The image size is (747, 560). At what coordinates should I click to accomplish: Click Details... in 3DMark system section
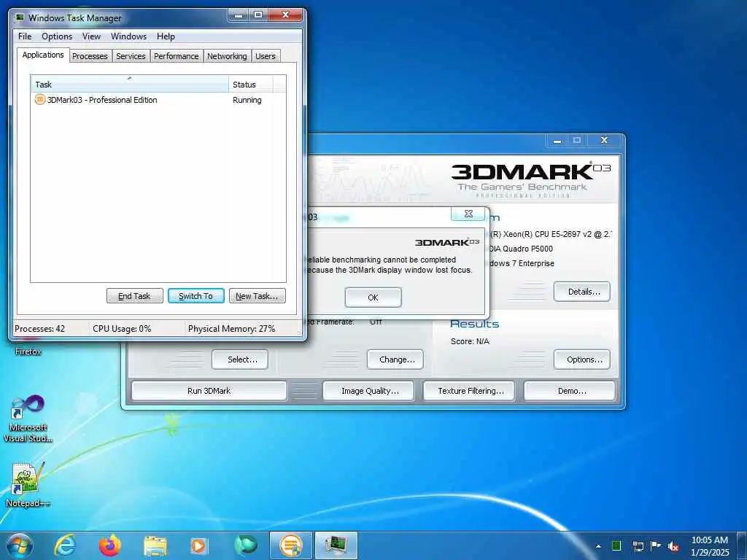coord(581,292)
